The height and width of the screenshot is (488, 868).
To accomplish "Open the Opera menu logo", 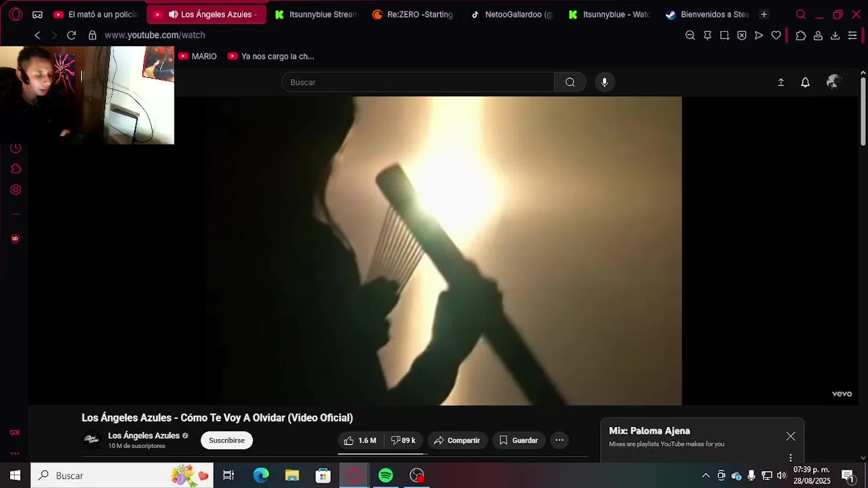I will click(15, 14).
